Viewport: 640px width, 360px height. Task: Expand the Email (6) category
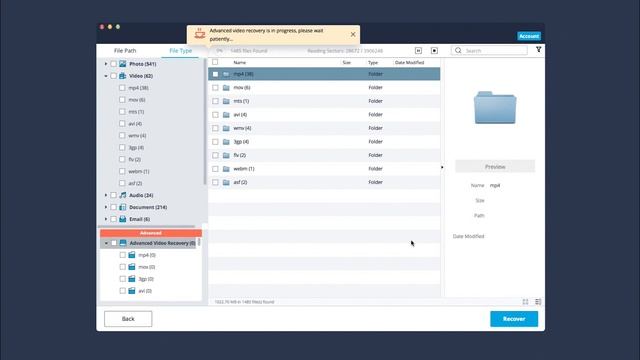point(106,219)
